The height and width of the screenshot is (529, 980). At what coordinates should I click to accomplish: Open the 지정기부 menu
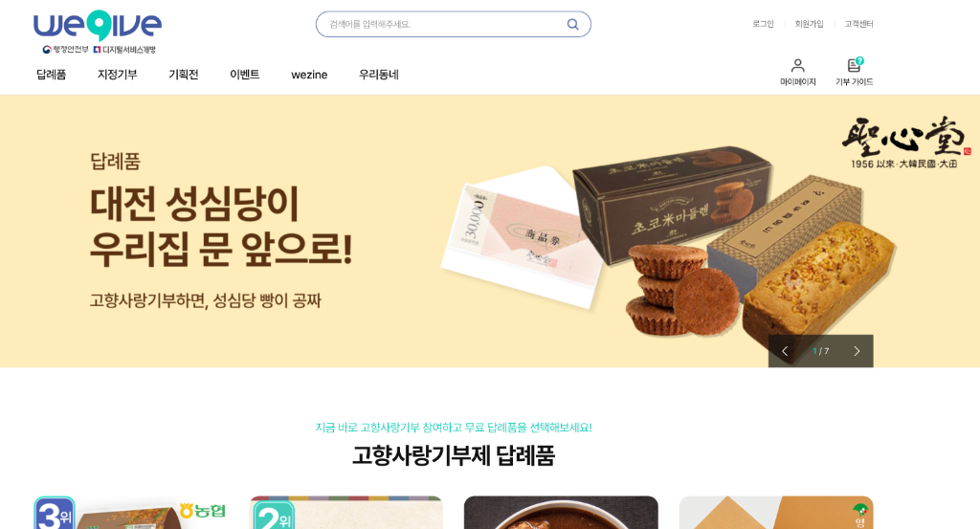tap(117, 75)
